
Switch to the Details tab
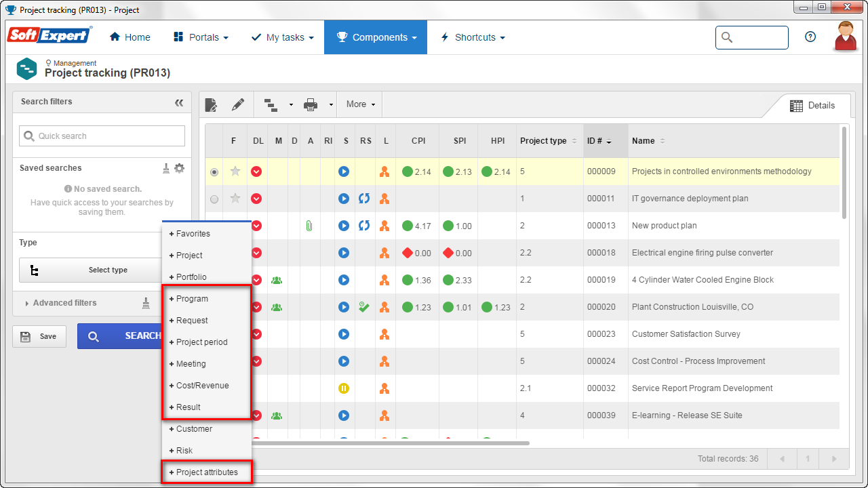tap(812, 106)
